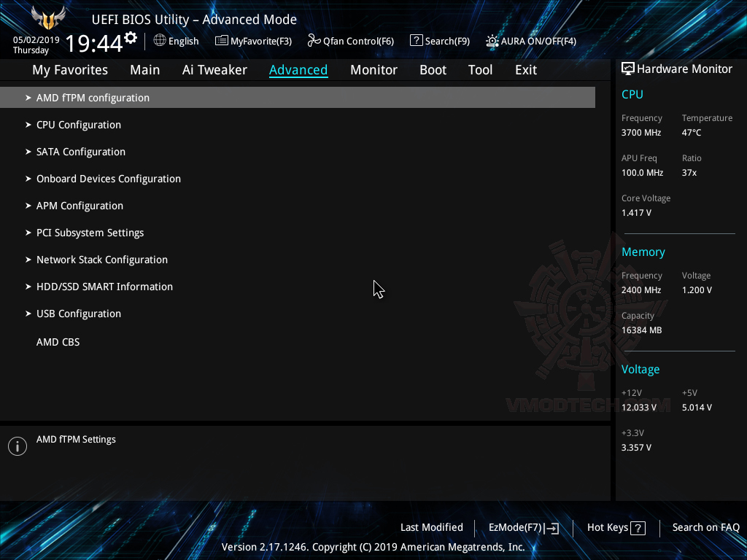This screenshot has height=560, width=747.
Task: Expand the PCI Subsystem Settings arrow
Action: coord(28,233)
